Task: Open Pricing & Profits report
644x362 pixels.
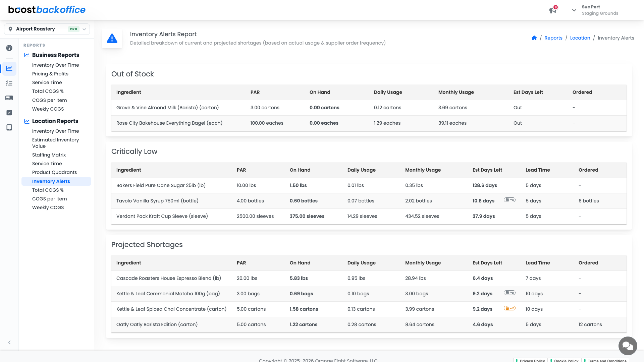Action: tap(50, 74)
